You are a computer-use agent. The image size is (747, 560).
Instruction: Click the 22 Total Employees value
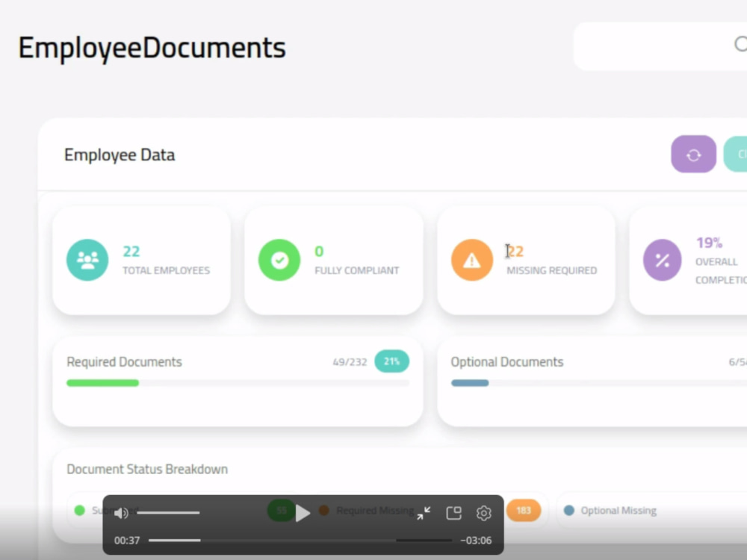click(x=131, y=251)
